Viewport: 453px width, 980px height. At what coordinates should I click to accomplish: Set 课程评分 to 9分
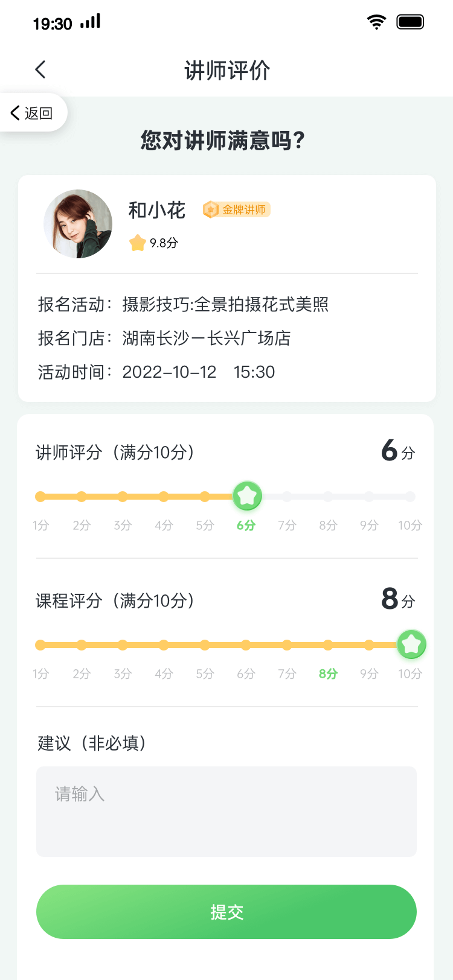click(x=369, y=645)
